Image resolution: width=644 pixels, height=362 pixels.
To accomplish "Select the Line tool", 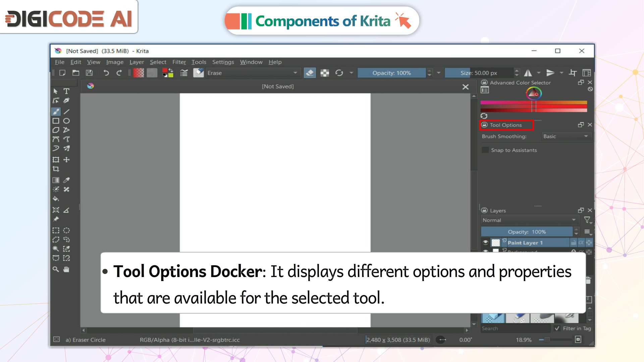I will (66, 111).
